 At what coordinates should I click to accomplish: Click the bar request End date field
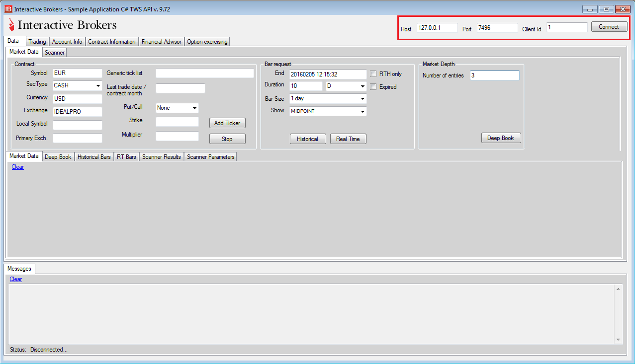[x=328, y=74]
